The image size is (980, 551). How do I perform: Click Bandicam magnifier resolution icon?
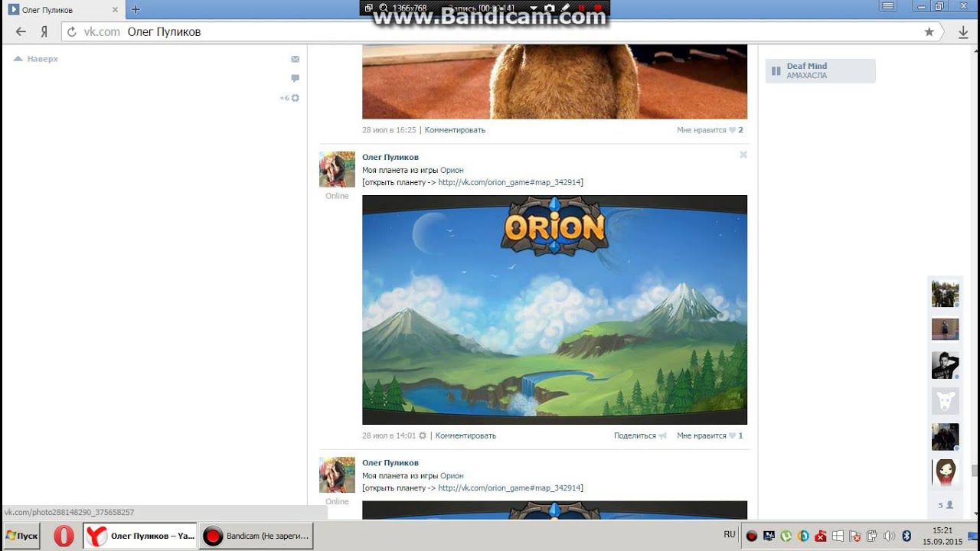click(383, 8)
